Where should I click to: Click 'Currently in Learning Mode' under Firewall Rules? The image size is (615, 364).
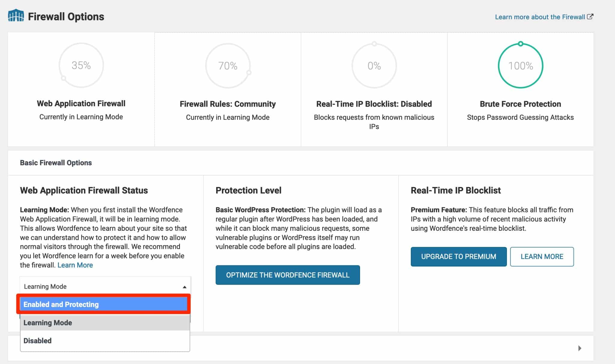pyautogui.click(x=228, y=117)
